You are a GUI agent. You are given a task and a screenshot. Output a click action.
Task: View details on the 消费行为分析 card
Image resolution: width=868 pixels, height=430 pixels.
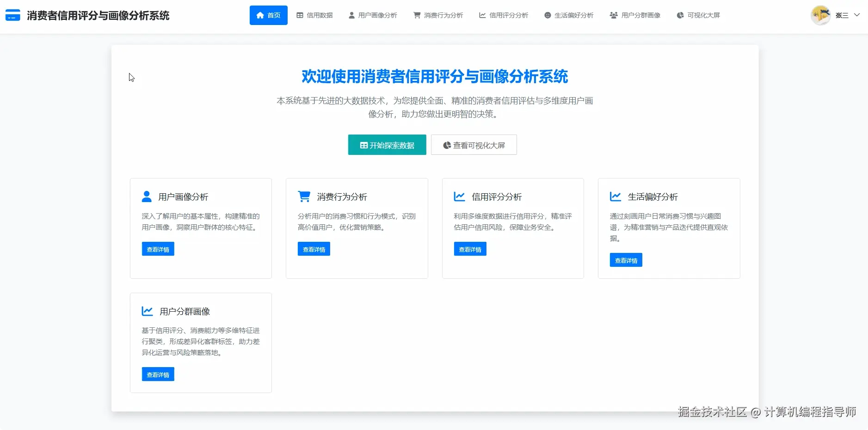(314, 249)
